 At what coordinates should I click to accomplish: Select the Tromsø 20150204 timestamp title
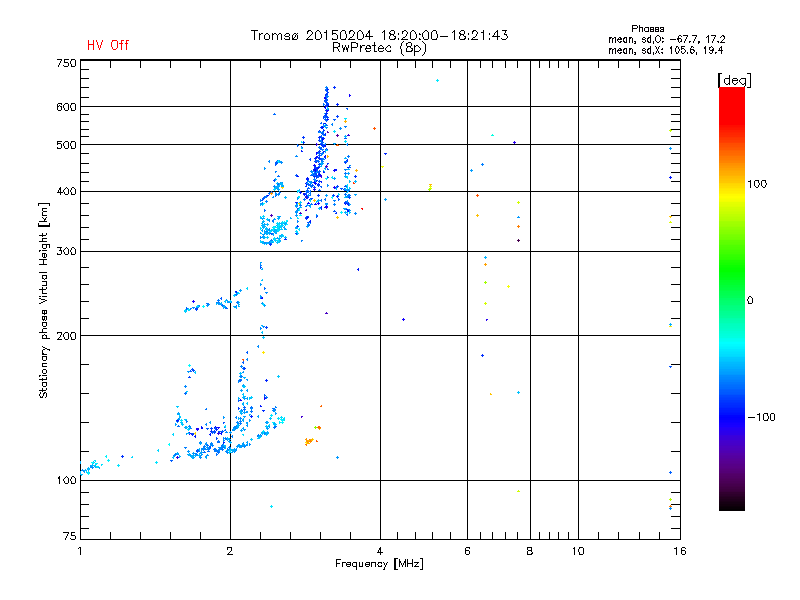click(x=379, y=35)
